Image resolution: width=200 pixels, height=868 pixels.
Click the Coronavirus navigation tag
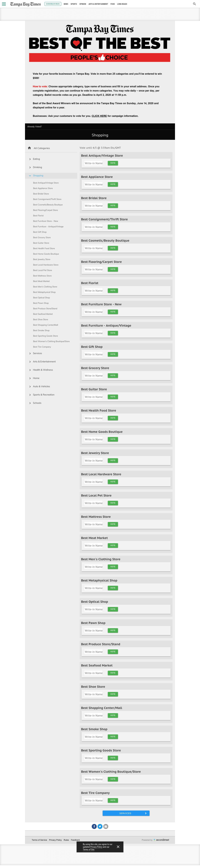[53, 4]
